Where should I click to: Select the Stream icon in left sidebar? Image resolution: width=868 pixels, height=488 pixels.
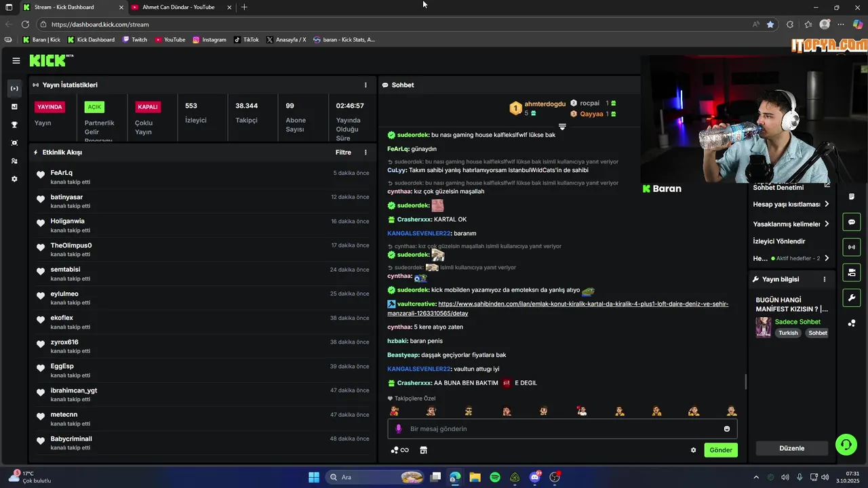(14, 88)
